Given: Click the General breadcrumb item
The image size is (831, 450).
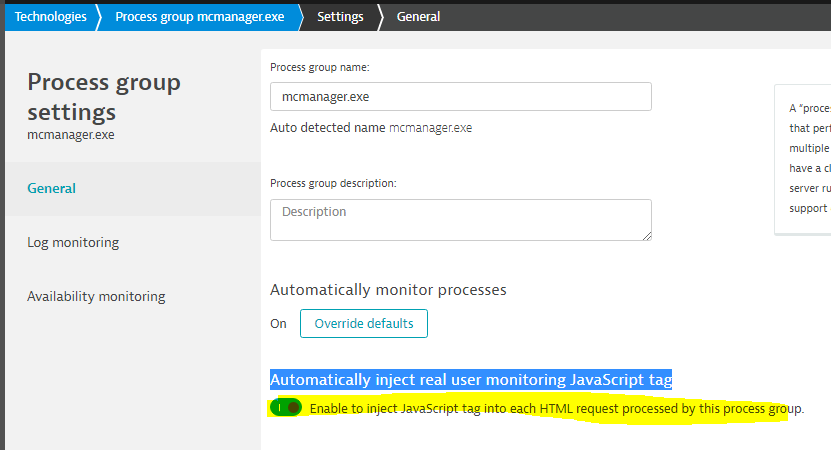Looking at the screenshot, I should (418, 17).
